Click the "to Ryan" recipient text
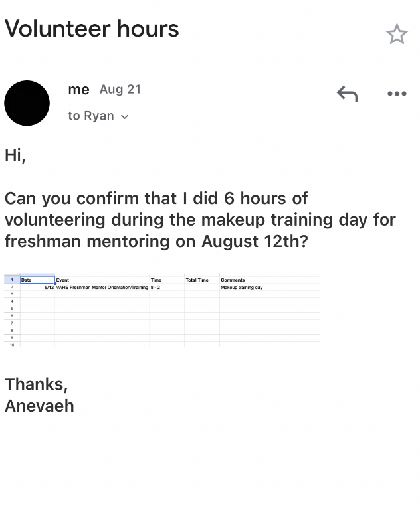This screenshot has width=420, height=506. [x=91, y=116]
